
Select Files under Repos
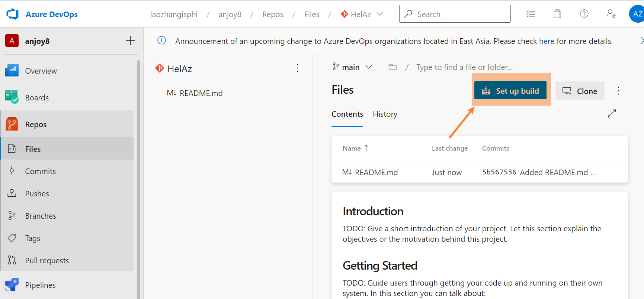point(67,149)
